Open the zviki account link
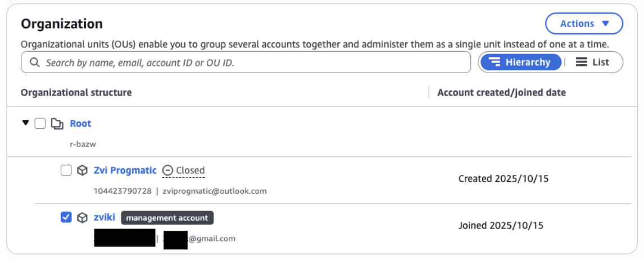This screenshot has height=260, width=644. (x=105, y=218)
